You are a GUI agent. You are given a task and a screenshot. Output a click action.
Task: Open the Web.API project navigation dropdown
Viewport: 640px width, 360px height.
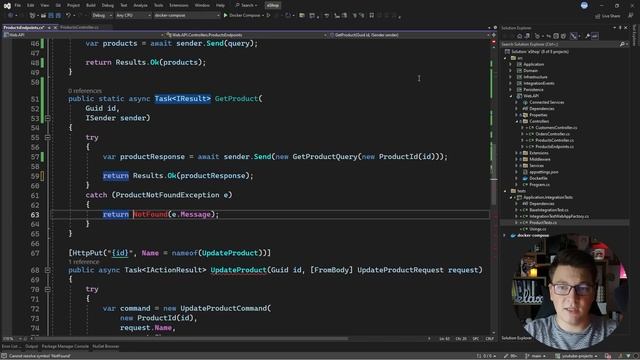[84, 35]
